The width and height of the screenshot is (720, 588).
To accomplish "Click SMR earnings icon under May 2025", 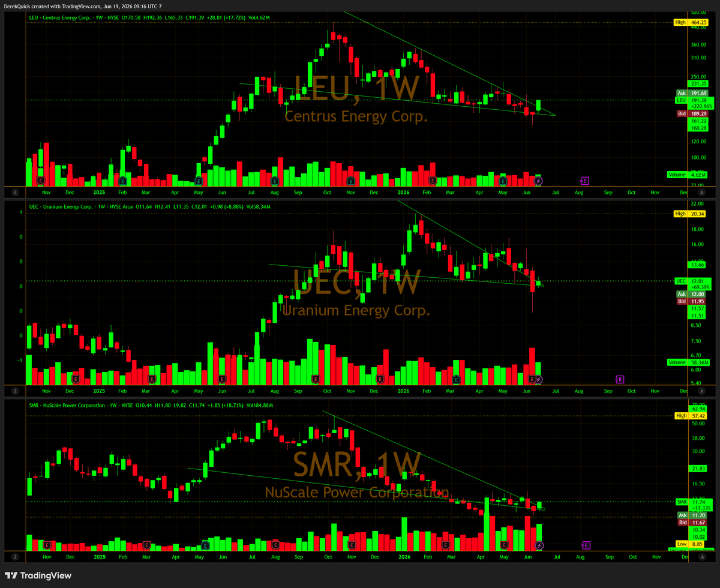I will click(205, 545).
